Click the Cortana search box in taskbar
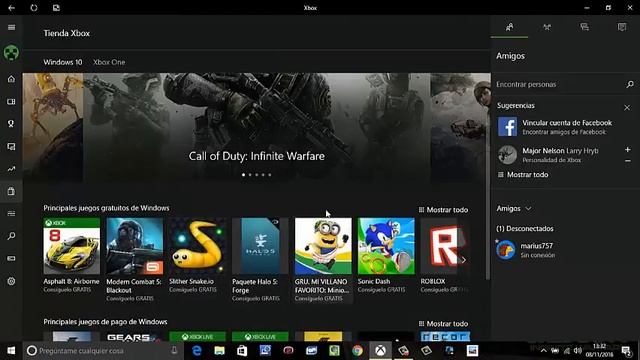640x360 pixels. click(x=103, y=351)
